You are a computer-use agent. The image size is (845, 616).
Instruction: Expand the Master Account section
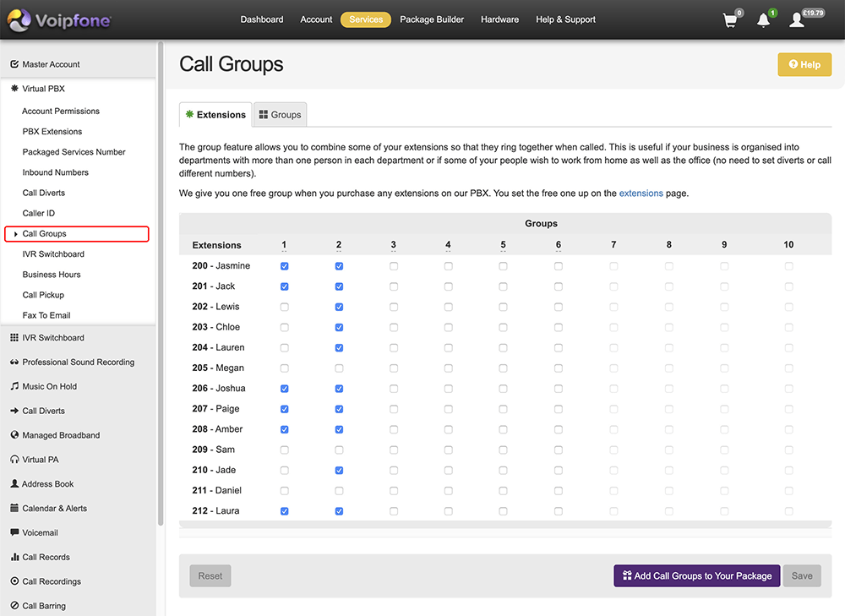click(51, 64)
